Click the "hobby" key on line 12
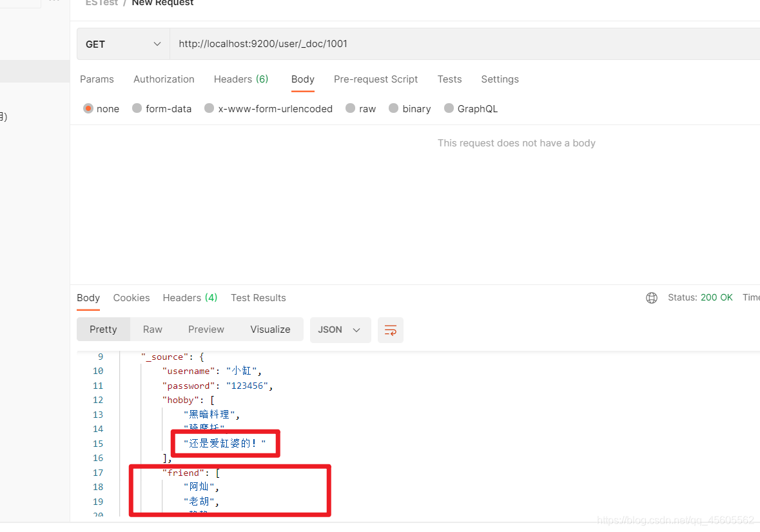This screenshot has height=532, width=760. pos(180,400)
